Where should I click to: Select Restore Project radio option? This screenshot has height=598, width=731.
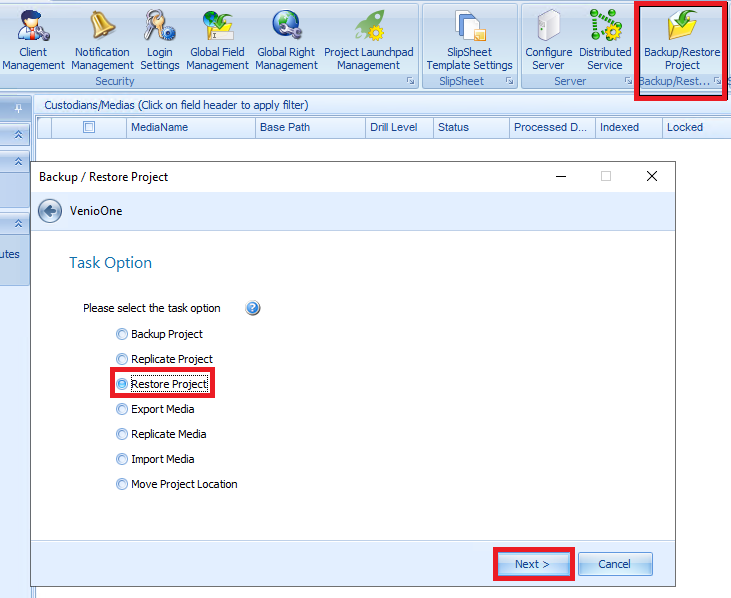(162, 384)
